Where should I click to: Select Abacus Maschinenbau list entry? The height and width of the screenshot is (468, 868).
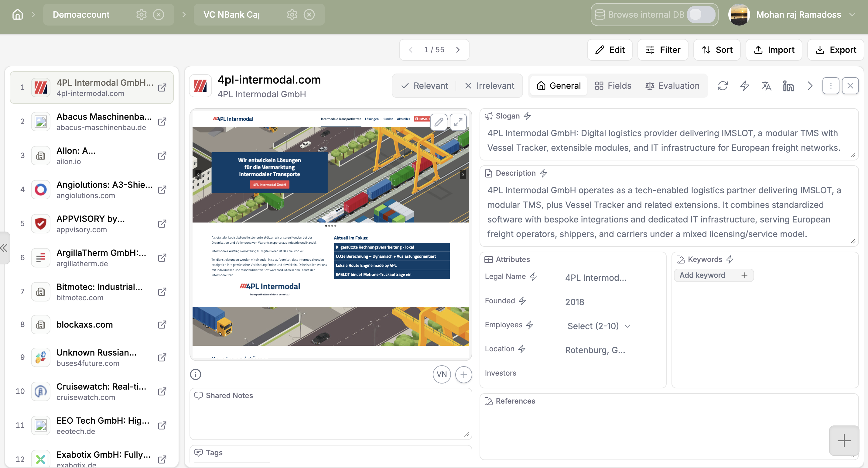coord(92,121)
